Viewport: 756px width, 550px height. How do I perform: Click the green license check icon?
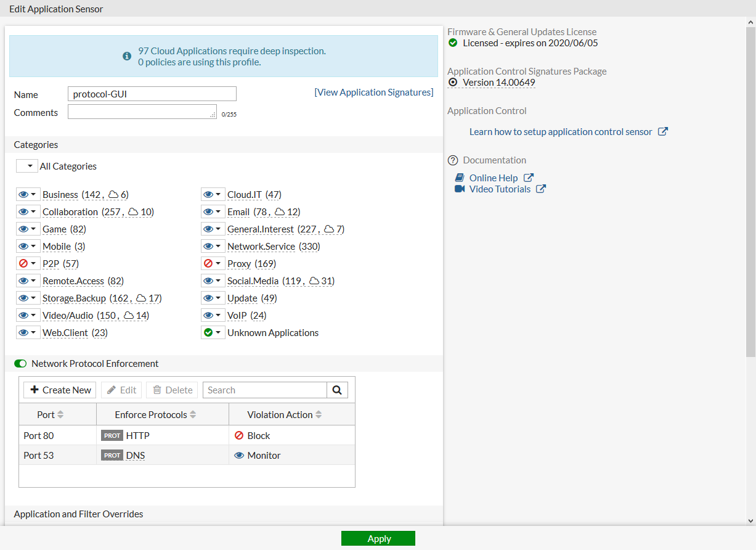pos(453,43)
